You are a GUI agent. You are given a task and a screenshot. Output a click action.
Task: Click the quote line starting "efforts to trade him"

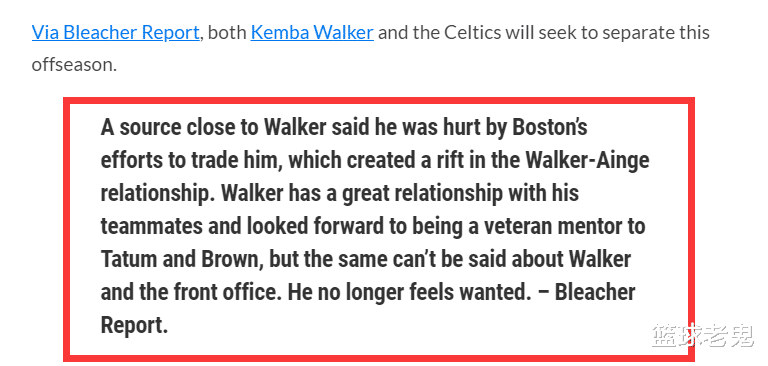coord(375,161)
